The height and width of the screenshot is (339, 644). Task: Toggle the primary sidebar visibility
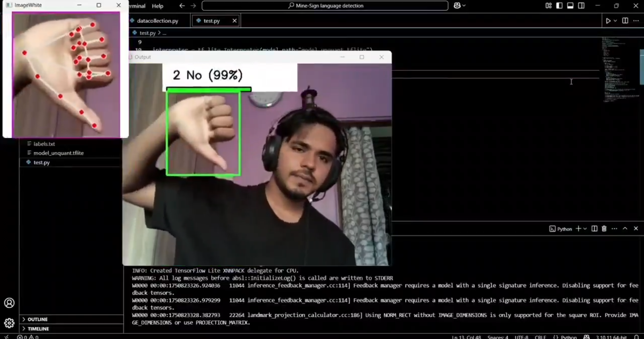point(559,6)
